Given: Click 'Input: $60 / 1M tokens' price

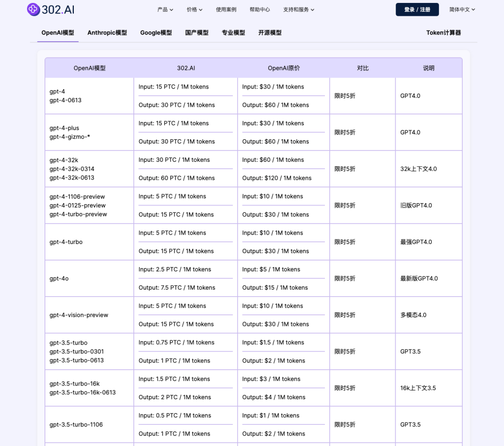Looking at the screenshot, I should tap(273, 160).
